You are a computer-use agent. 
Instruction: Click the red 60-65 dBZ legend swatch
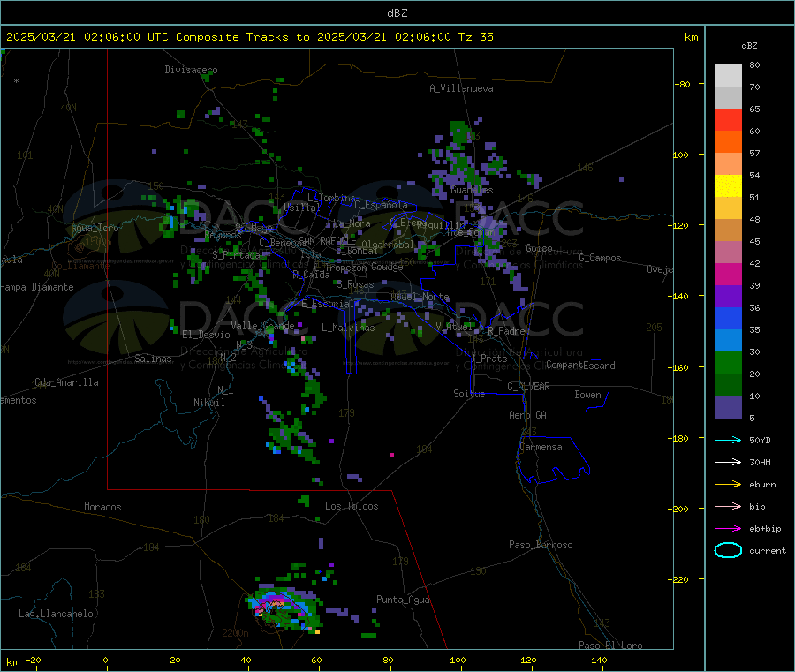[x=728, y=119]
